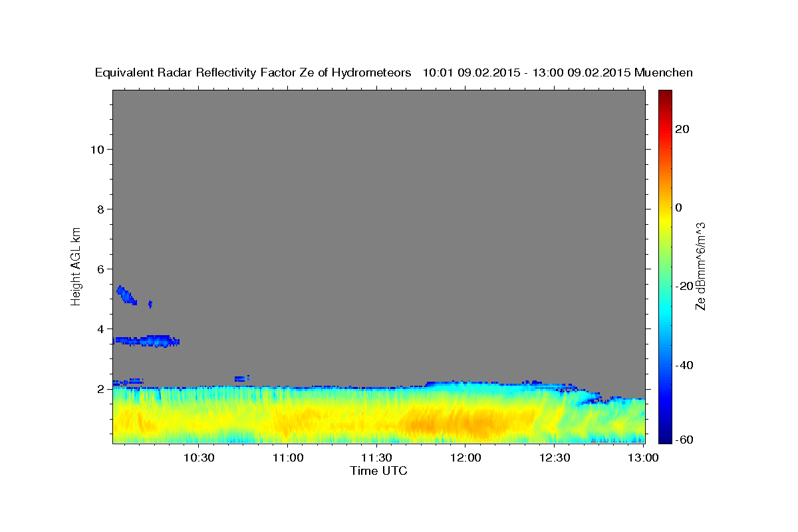Click the colorbar value label 0
Viewport: 798px width, 532px height.
678,207
